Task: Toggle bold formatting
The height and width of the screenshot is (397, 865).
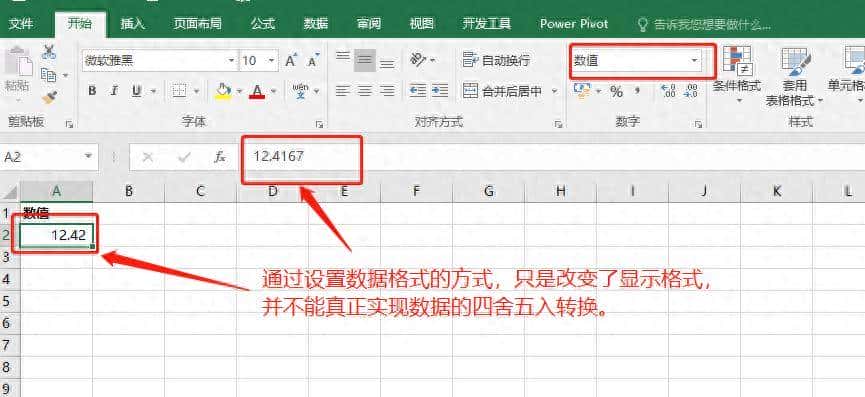Action: pos(92,91)
